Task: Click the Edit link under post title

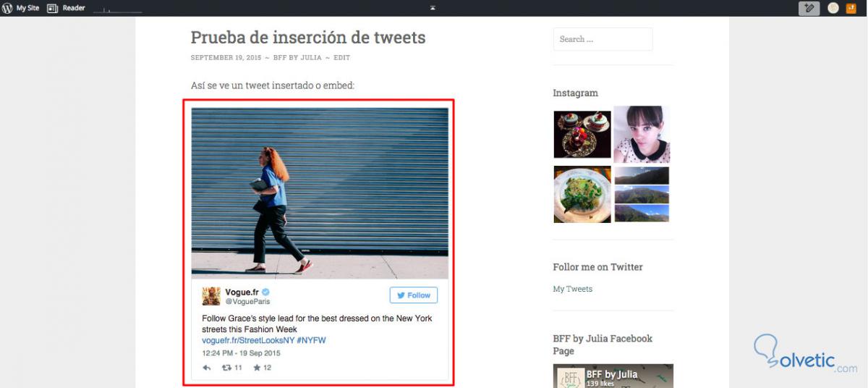Action: coord(341,58)
